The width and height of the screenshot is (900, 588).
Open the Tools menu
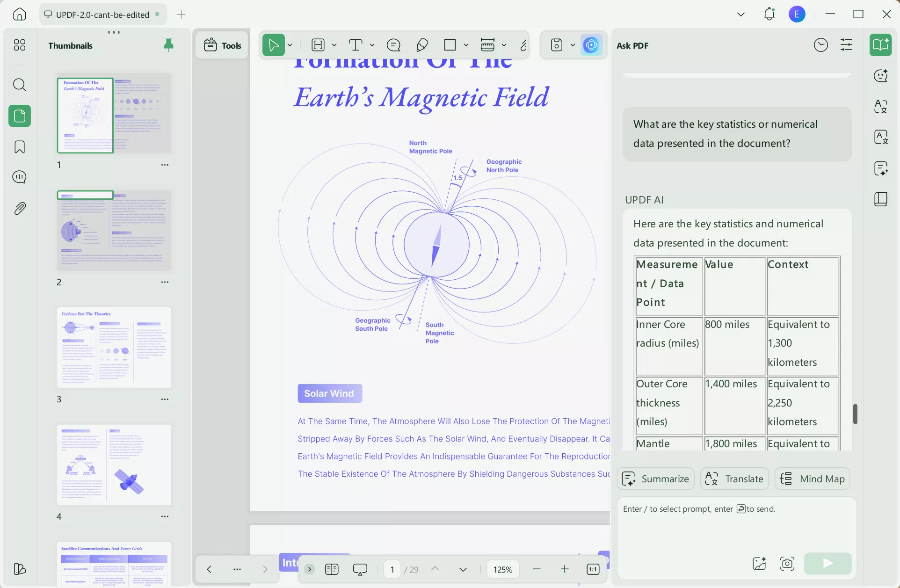click(x=223, y=45)
